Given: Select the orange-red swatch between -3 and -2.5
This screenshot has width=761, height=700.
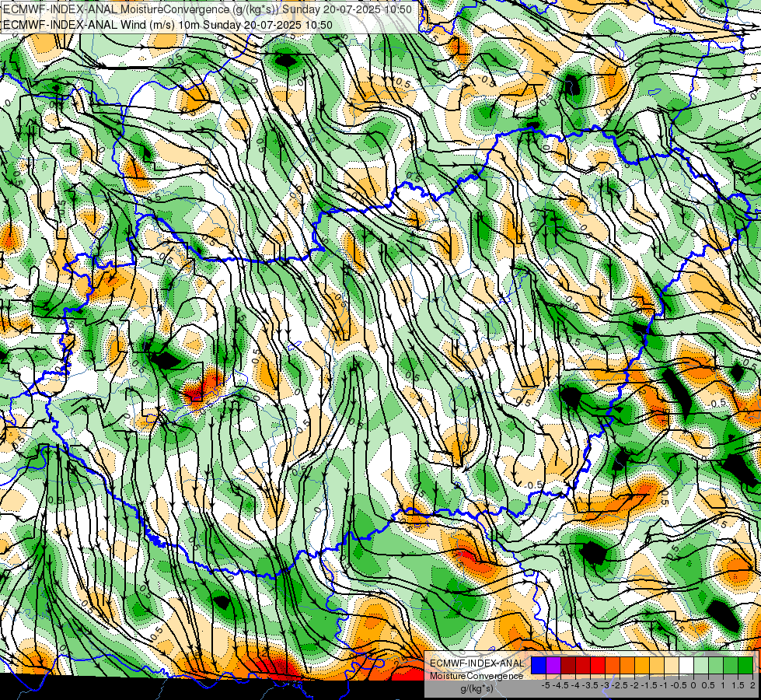Looking at the screenshot, I should click(613, 666).
